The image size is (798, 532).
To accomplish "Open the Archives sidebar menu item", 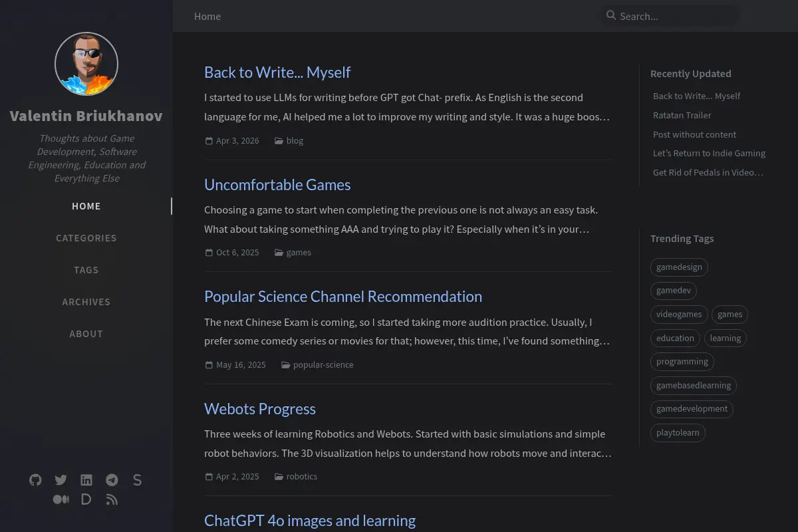I will tap(86, 302).
